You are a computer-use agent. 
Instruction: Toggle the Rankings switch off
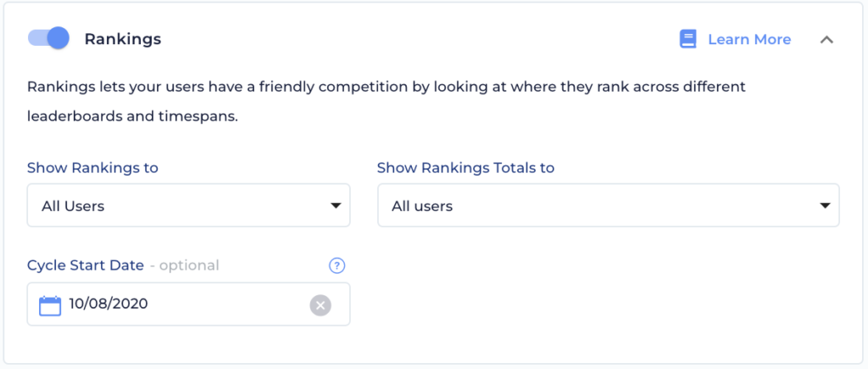48,38
